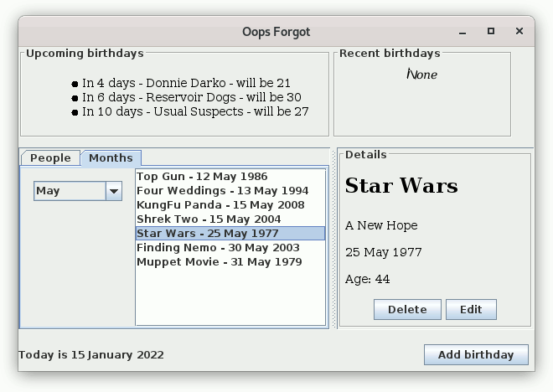Select the Months tab
The height and width of the screenshot is (392, 553).
point(111,158)
